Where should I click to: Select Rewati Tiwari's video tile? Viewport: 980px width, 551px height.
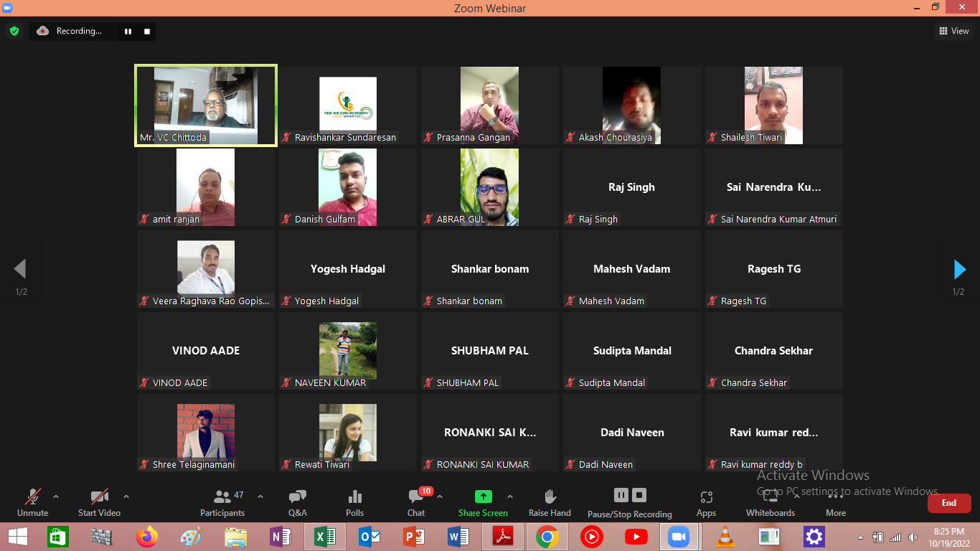coord(348,432)
